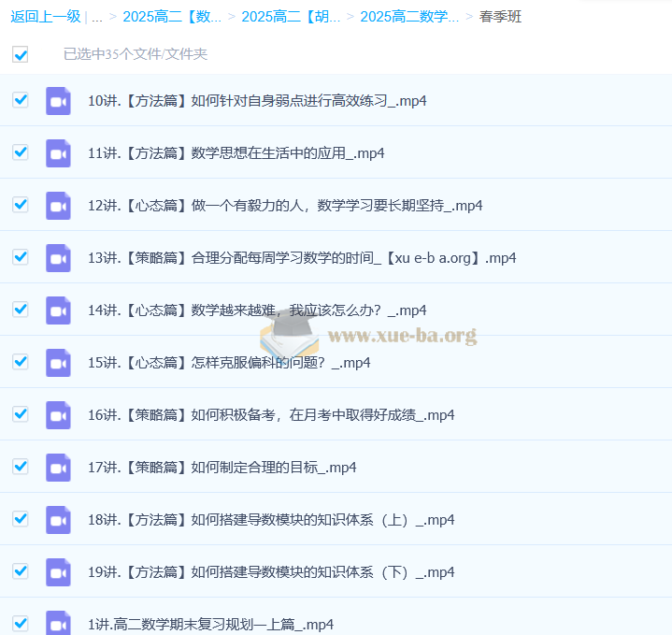Navigate to 2025高二【胡... breadcrumb folder
Viewport: 672px width, 635px height.
pyautogui.click(x=291, y=16)
